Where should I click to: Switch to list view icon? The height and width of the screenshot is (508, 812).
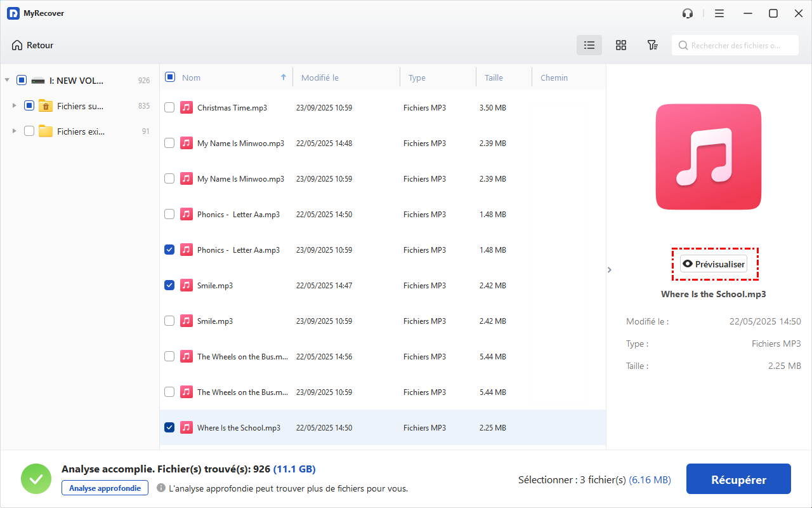(589, 45)
